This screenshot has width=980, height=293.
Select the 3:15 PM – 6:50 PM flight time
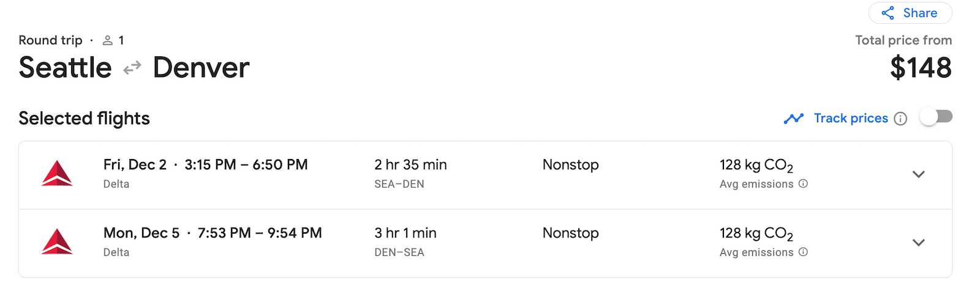tap(246, 165)
